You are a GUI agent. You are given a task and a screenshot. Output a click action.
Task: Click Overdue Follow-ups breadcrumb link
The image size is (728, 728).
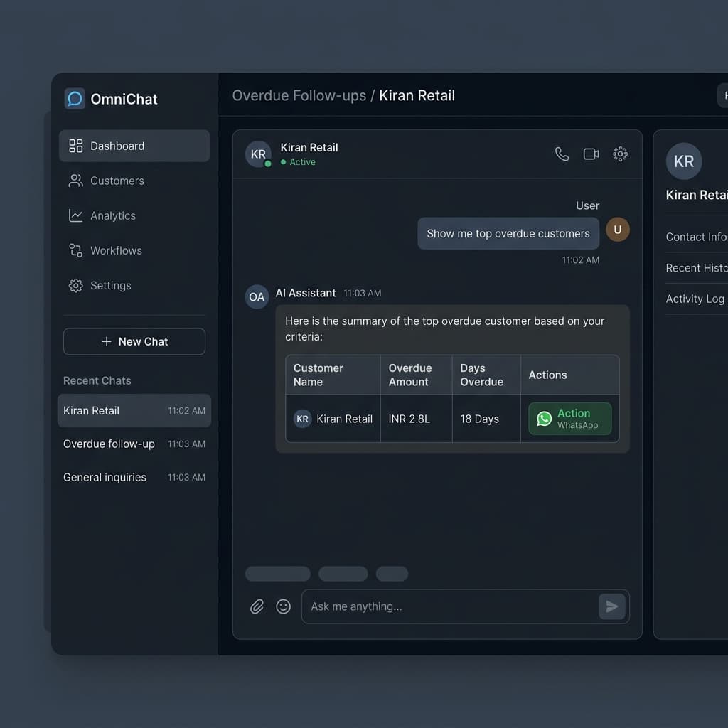click(299, 95)
